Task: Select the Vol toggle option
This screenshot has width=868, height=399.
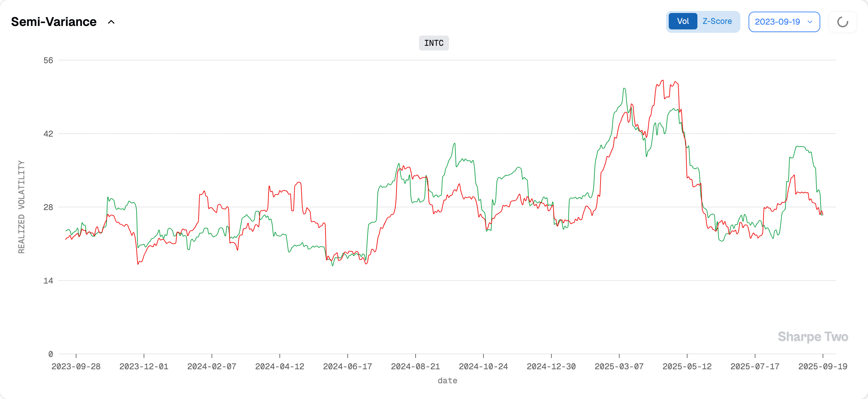Action: coord(683,22)
